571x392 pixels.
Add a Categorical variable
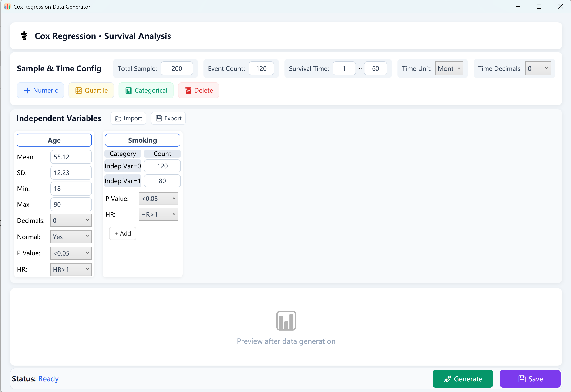[146, 90]
